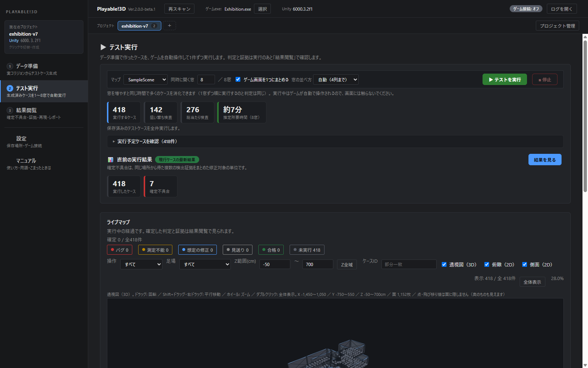Click the 結果を見る button
The height and width of the screenshot is (368, 588).
[x=545, y=160]
